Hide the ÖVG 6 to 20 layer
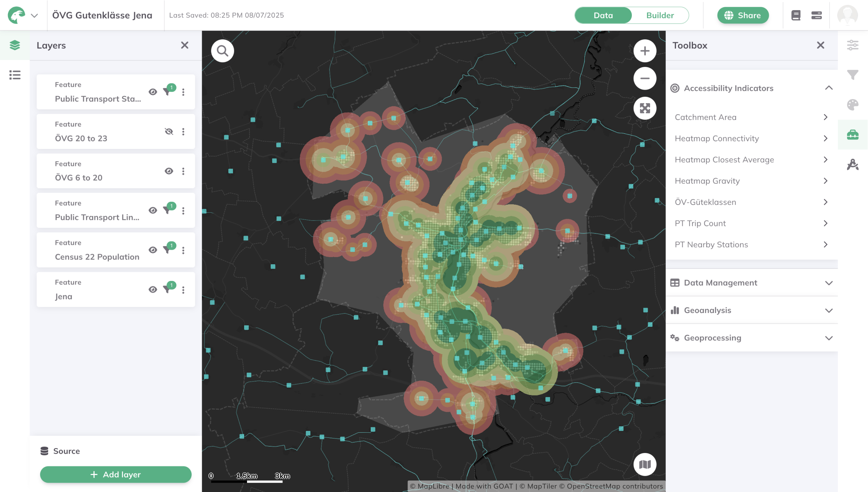868x492 pixels. point(169,171)
